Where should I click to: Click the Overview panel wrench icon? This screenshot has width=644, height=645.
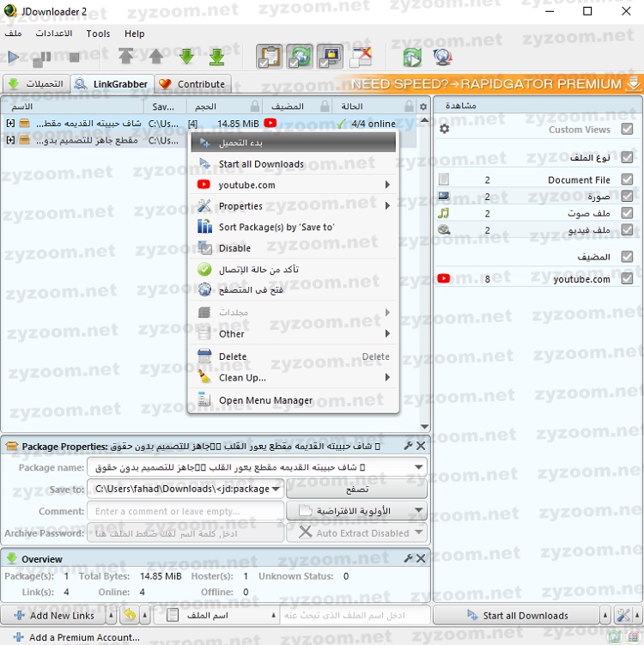(409, 558)
